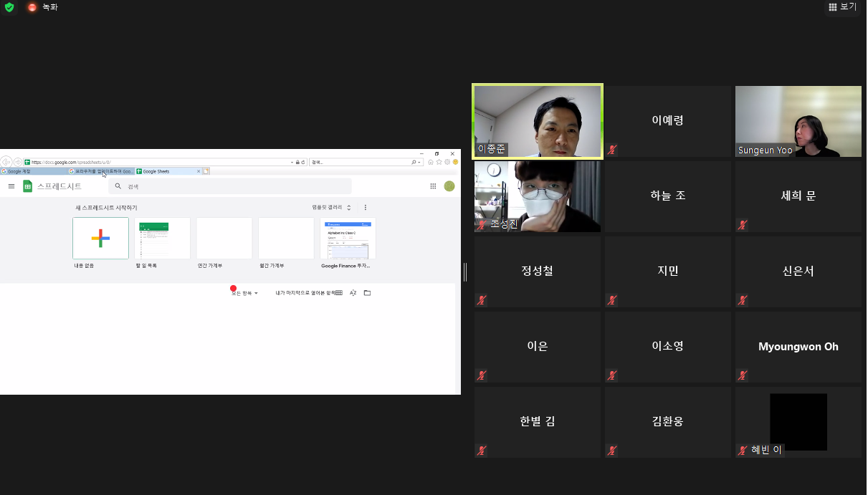This screenshot has width=868, height=495.
Task: Click the green encryption shield icon
Action: (9, 7)
